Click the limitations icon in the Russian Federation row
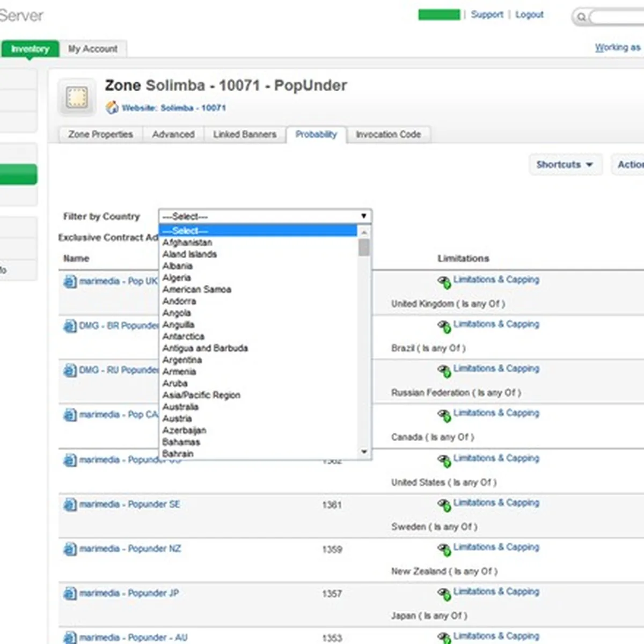 [x=444, y=370]
